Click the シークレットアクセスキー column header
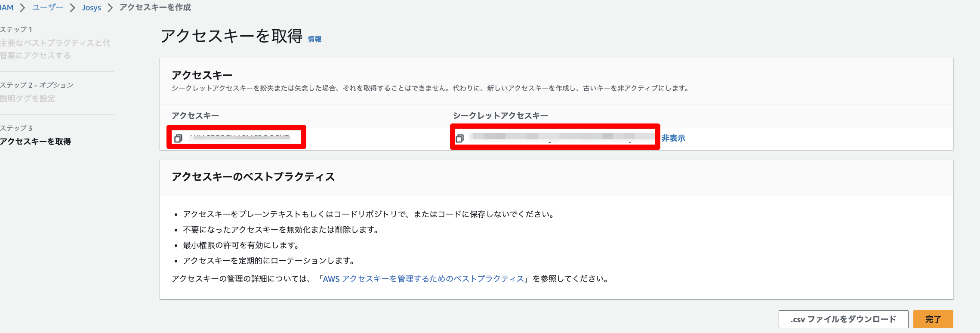The image size is (980, 333). [500, 116]
